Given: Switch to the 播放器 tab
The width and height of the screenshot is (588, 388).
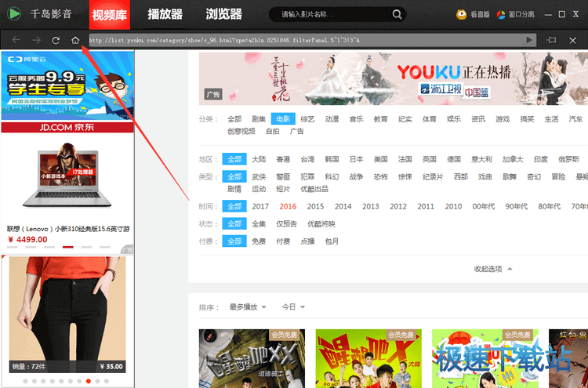Looking at the screenshot, I should [165, 14].
